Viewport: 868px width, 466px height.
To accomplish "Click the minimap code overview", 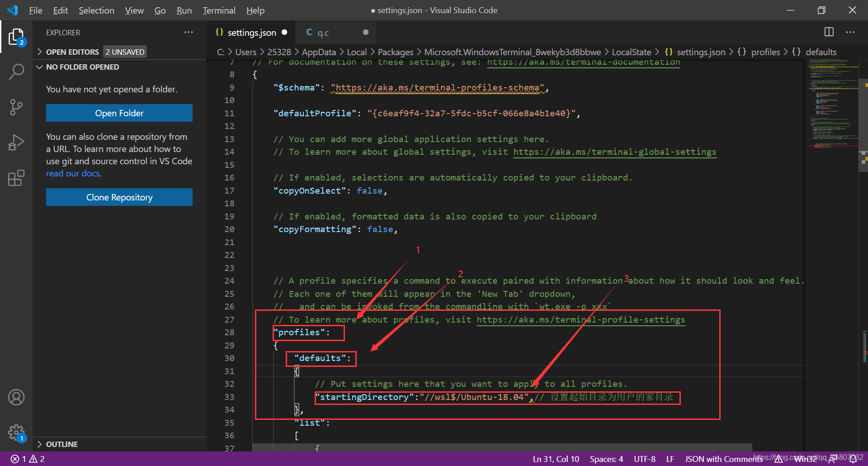I will pyautogui.click(x=833, y=104).
